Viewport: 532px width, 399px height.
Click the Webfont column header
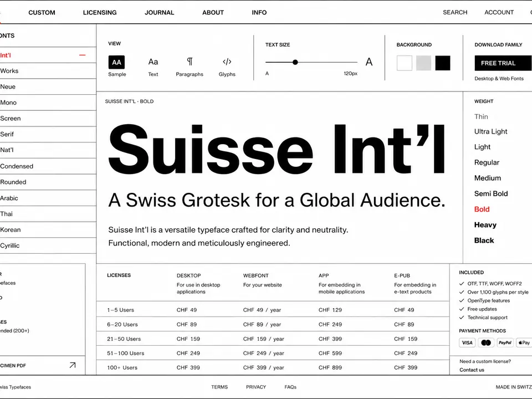(256, 275)
